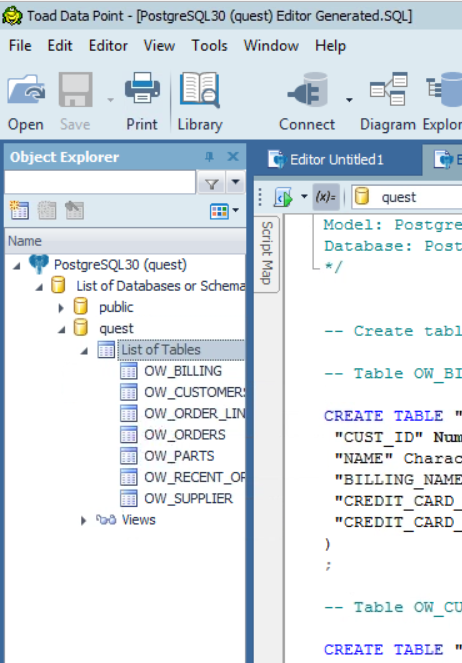Open a file with the Open toolbar button
This screenshot has width=462, height=663.
[x=26, y=102]
